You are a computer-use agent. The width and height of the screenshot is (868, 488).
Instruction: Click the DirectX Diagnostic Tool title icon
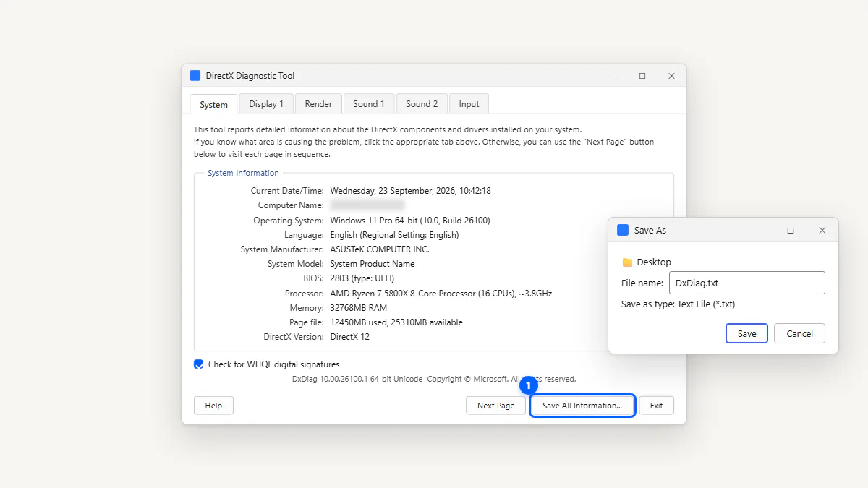[195, 76]
